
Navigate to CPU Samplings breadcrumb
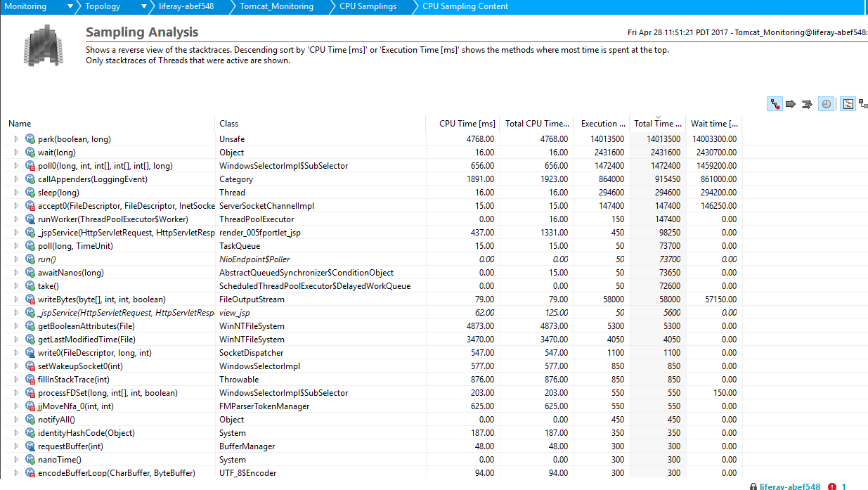click(x=368, y=6)
